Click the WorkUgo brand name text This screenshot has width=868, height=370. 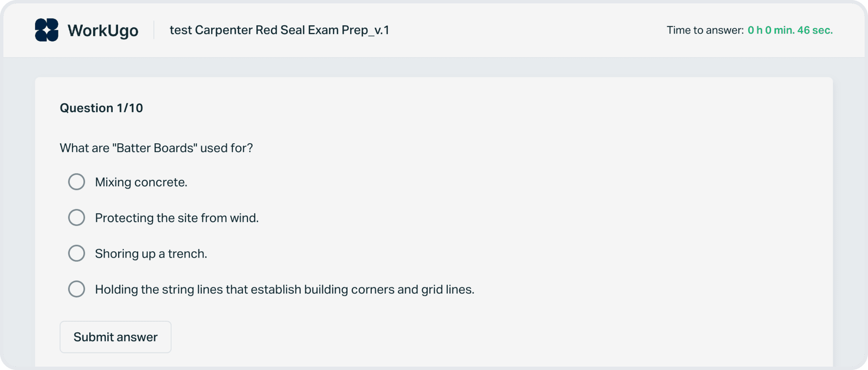(x=103, y=31)
